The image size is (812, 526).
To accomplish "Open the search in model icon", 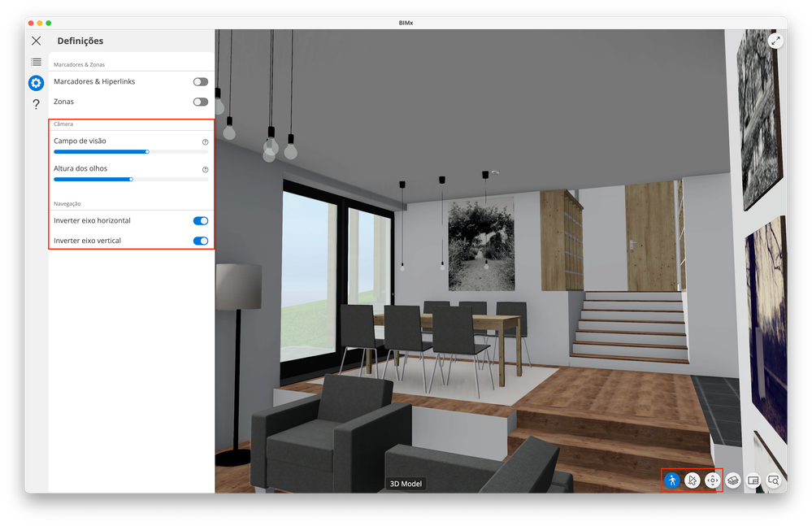I will click(x=773, y=480).
